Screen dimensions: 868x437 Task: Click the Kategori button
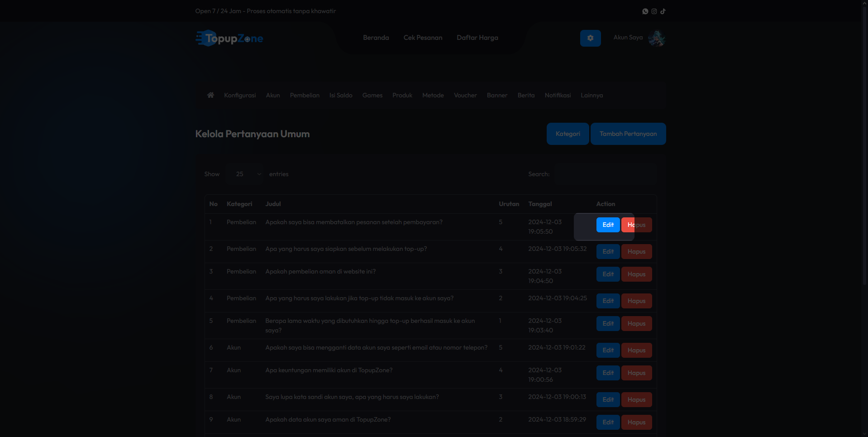tap(568, 134)
